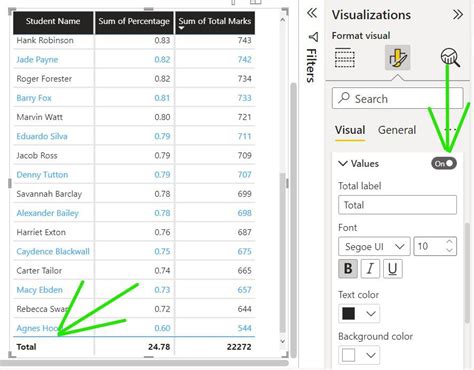Screen dimensions: 474x370
Task: Collapse the Values section chevron
Action: pos(343,163)
